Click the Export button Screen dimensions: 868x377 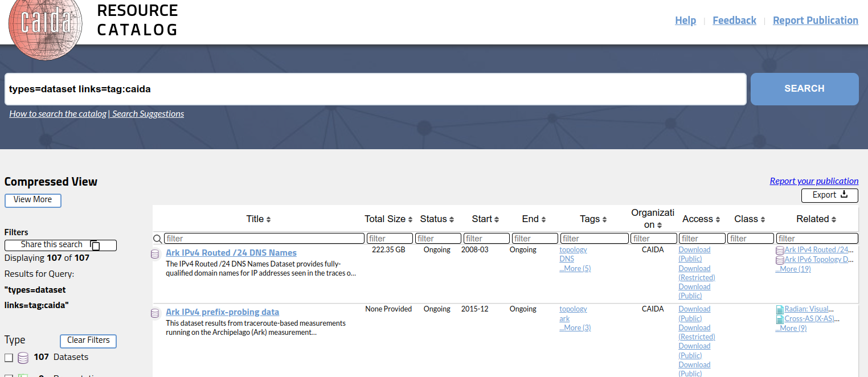tap(829, 195)
